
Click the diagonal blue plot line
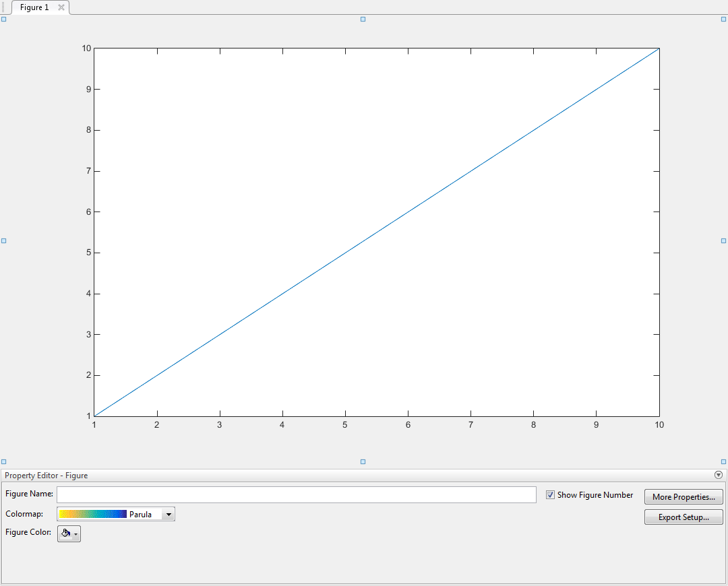tap(376, 232)
